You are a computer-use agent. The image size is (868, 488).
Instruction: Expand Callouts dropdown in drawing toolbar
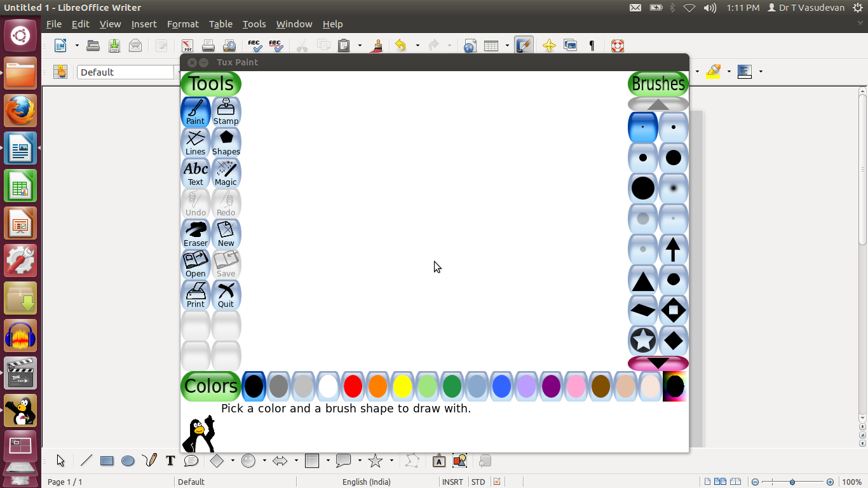tap(360, 461)
